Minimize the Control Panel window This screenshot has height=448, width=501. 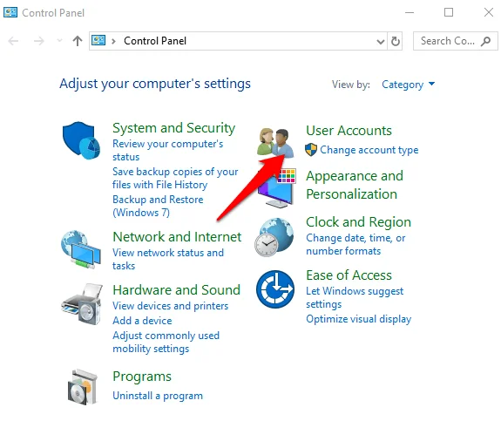pos(410,12)
